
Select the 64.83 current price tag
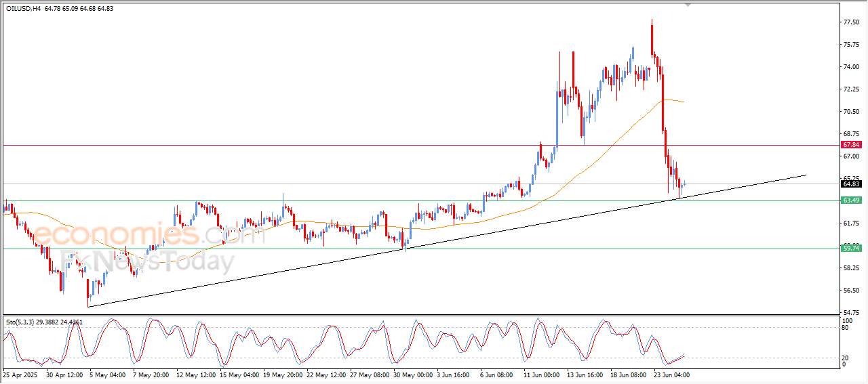click(x=852, y=184)
